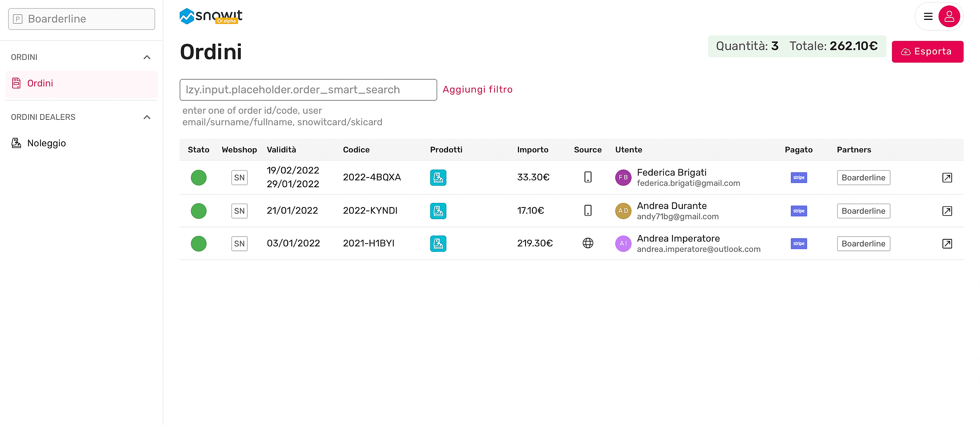The height and width of the screenshot is (425, 980).
Task: Collapse the ORDINI sidebar section
Action: coord(147,57)
